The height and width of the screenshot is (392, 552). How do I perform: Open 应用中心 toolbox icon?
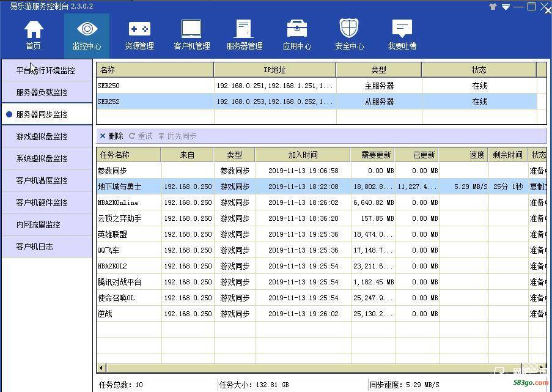296,35
